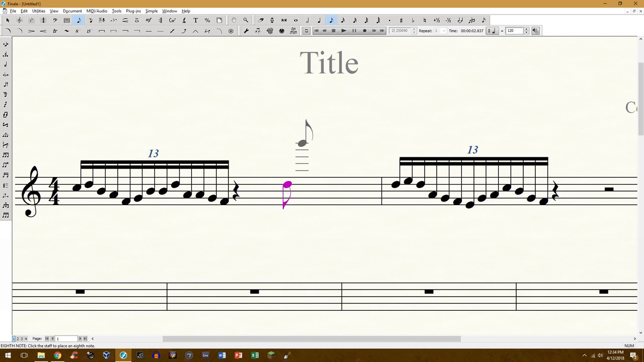The width and height of the screenshot is (644, 362).
Task: Open the Document menu
Action: click(x=72, y=11)
